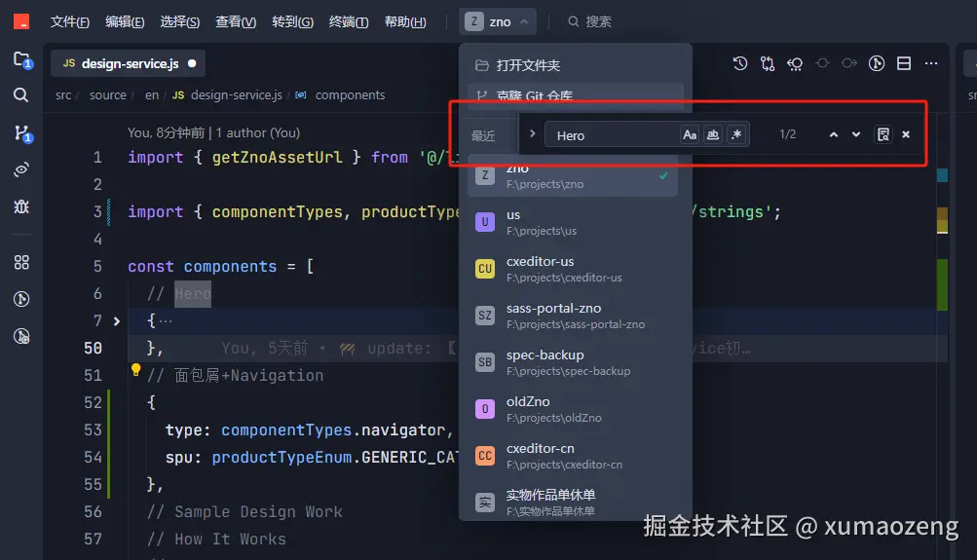Select the design-service.js editor tab
Viewport: 977px width, 560px height.
click(128, 63)
